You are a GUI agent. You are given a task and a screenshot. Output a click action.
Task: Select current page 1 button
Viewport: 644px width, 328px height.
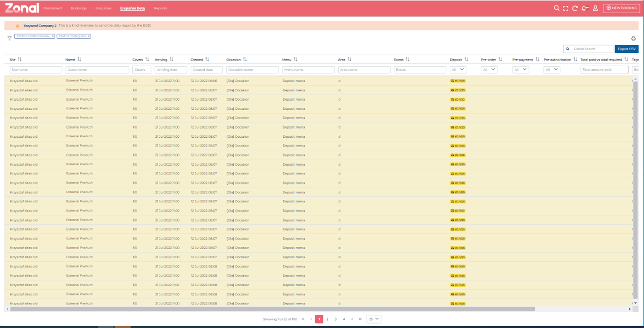coord(319,319)
